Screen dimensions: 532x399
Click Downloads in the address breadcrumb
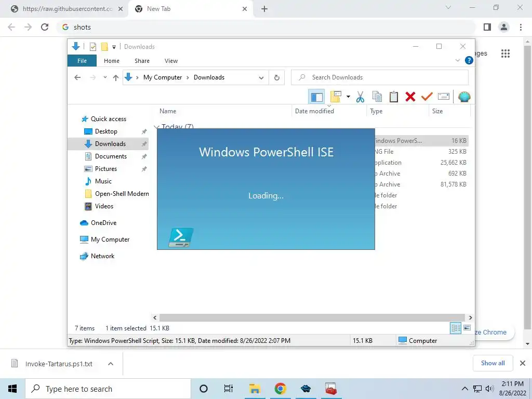coord(209,77)
